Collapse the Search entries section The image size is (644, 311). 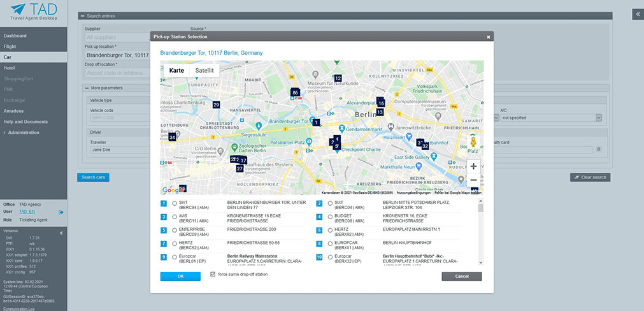[x=82, y=15]
